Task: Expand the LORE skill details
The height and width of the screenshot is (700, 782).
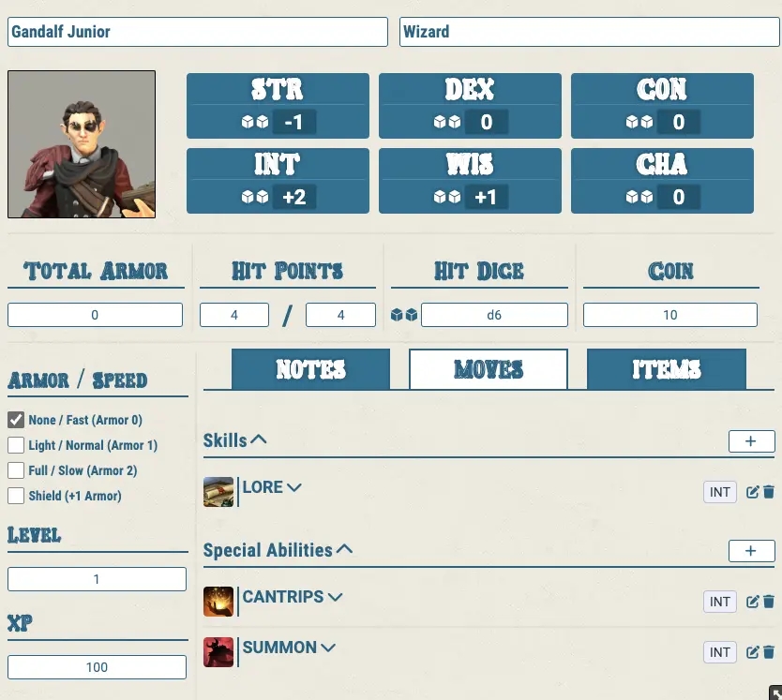Action: pyautogui.click(x=294, y=487)
